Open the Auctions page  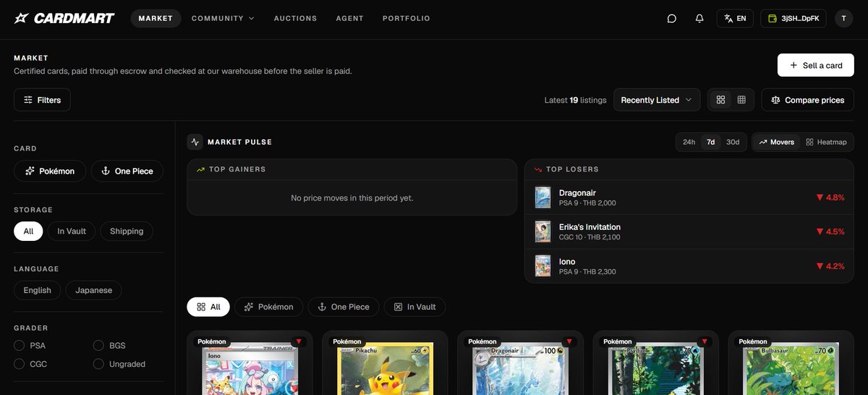click(295, 18)
